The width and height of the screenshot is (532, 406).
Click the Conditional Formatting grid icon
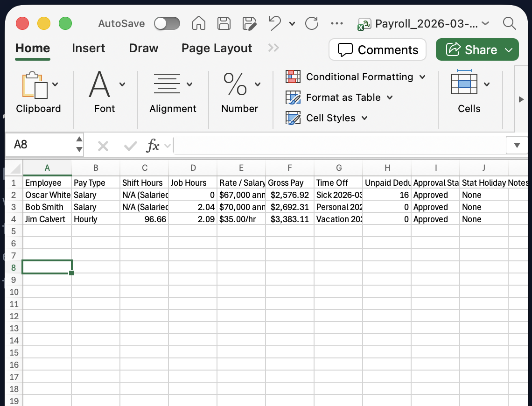tap(293, 77)
